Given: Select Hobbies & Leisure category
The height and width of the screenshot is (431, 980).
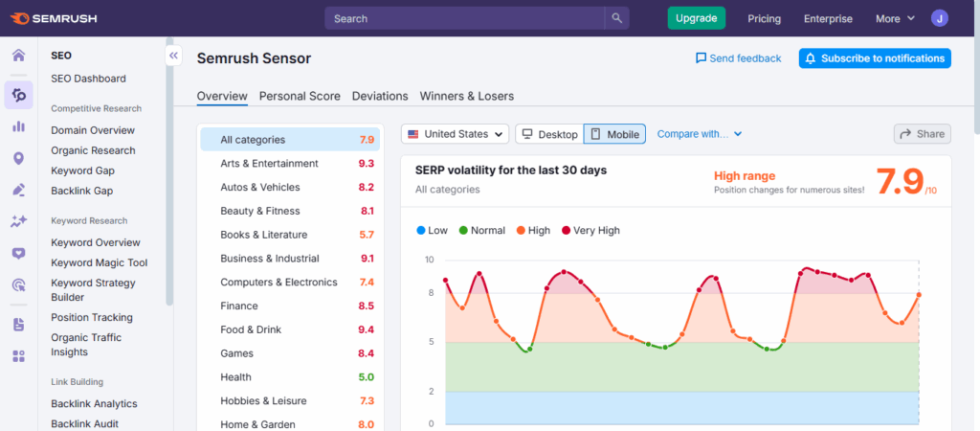Looking at the screenshot, I should 290,401.
